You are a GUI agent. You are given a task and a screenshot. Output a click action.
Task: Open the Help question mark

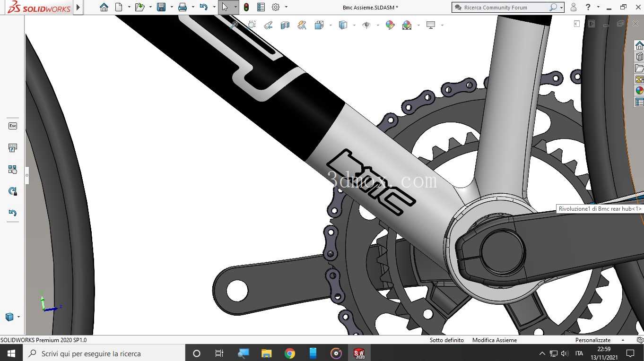(588, 7)
